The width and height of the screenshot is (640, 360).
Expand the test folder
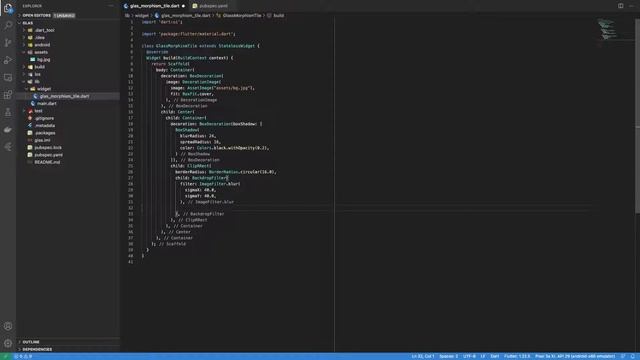point(38,111)
